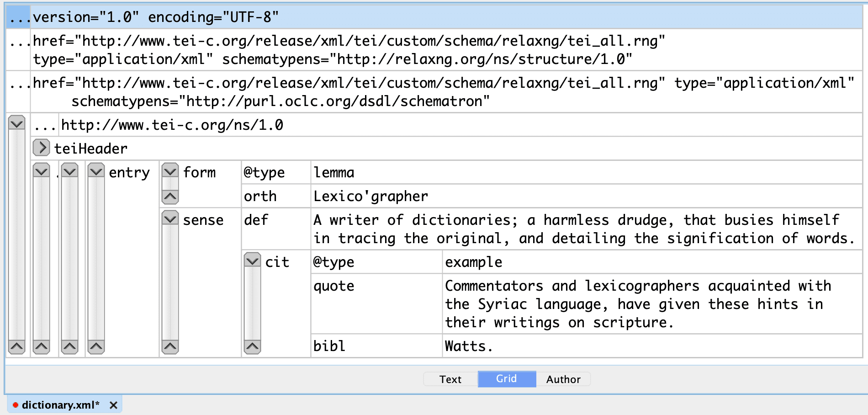The width and height of the screenshot is (868, 415).
Task: Collapse the sense element with its top arrow
Action: pos(170,219)
